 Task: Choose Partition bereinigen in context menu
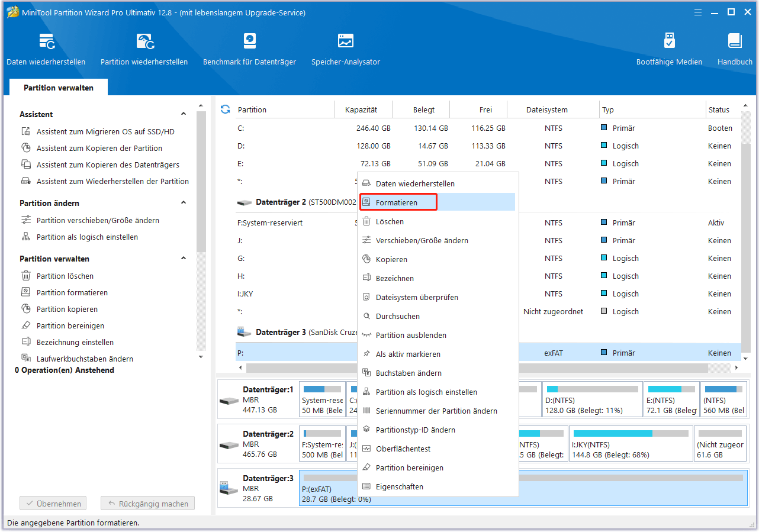(438, 467)
